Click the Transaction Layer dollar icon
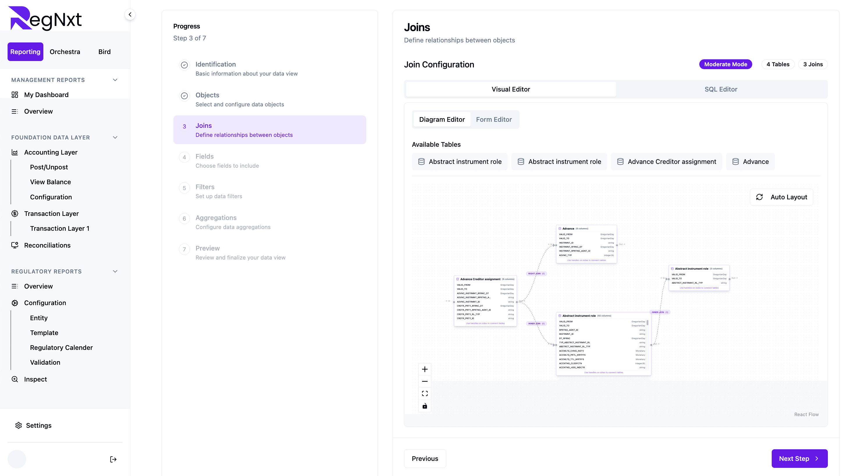This screenshot has width=868, height=476. [15, 213]
